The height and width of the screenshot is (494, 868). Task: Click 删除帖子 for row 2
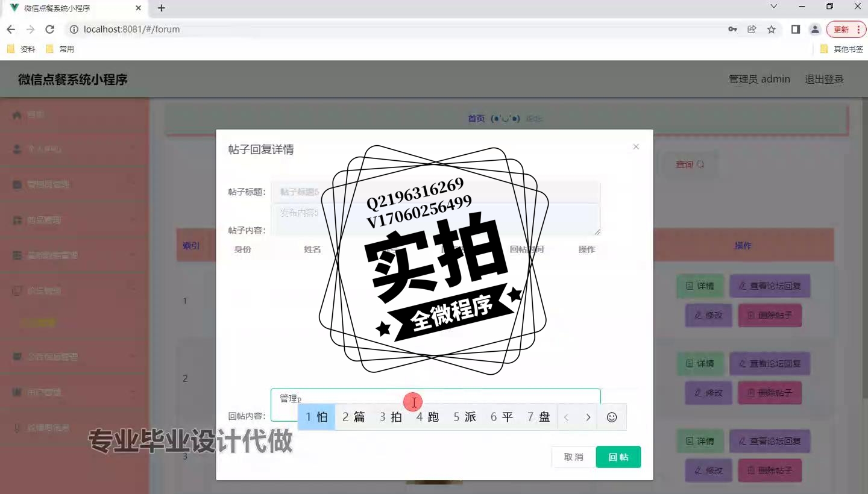pyautogui.click(x=770, y=393)
